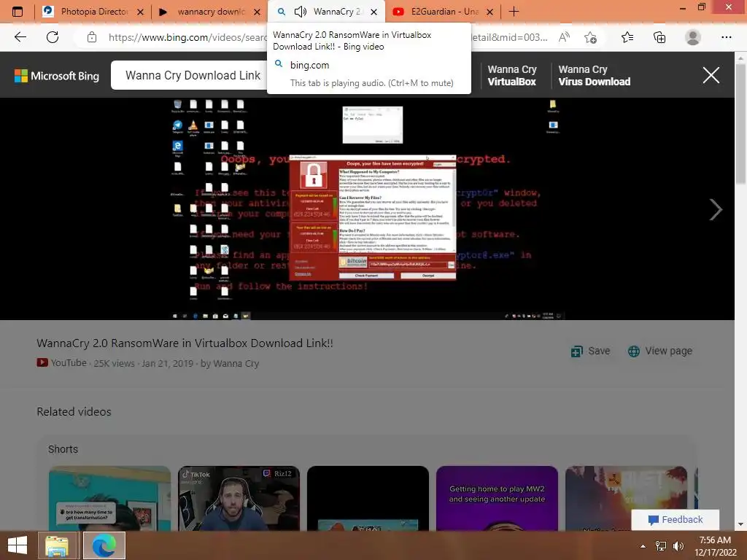Open File Explorer from taskbar
The image size is (747, 560).
pos(57,545)
